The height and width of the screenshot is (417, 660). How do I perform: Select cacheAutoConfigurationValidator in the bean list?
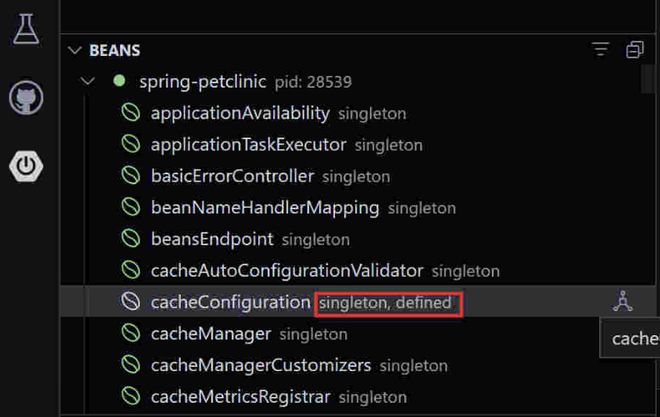click(286, 270)
